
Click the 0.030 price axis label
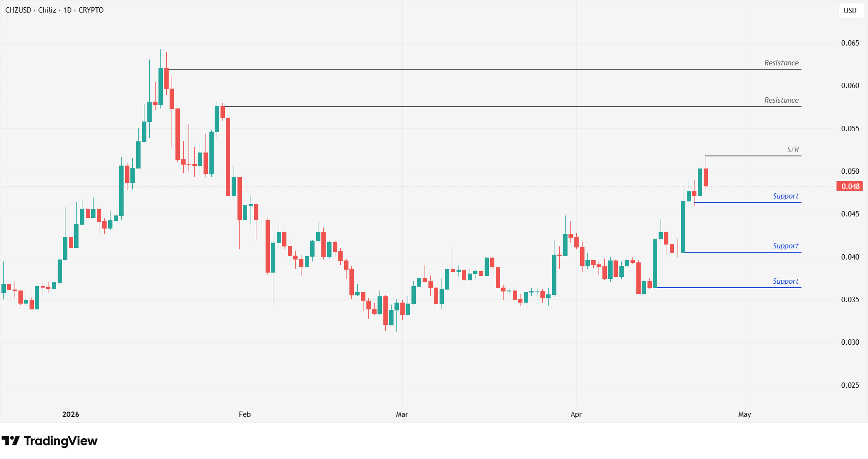point(850,342)
